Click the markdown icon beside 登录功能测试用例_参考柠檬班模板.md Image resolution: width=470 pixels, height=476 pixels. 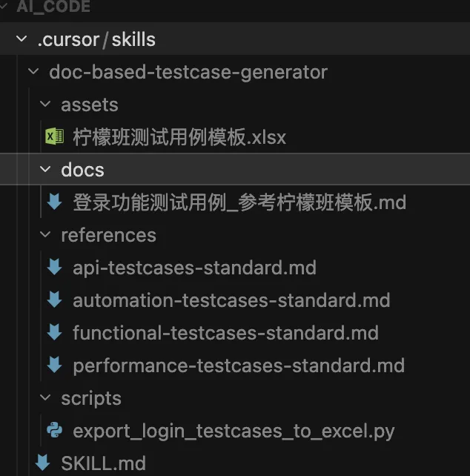(54, 202)
